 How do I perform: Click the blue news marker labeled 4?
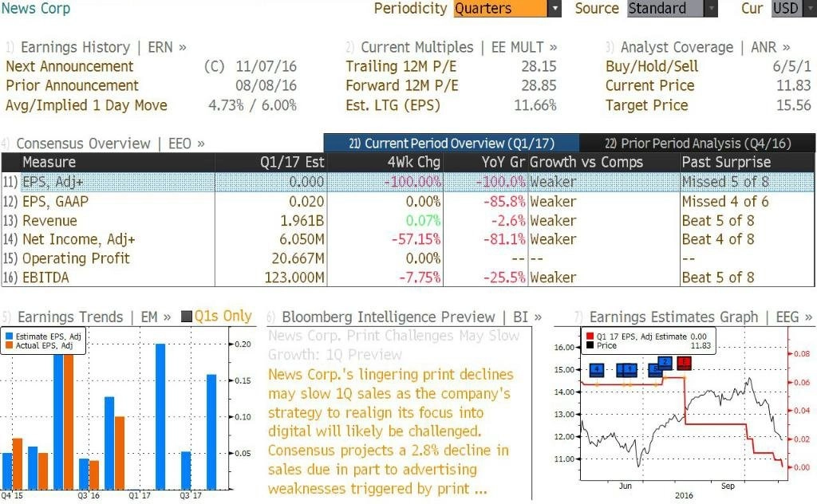point(597,370)
